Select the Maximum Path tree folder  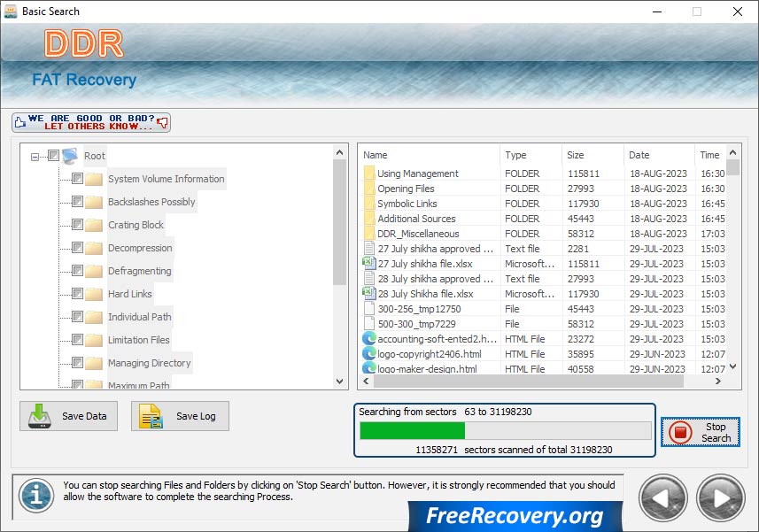coord(138,385)
